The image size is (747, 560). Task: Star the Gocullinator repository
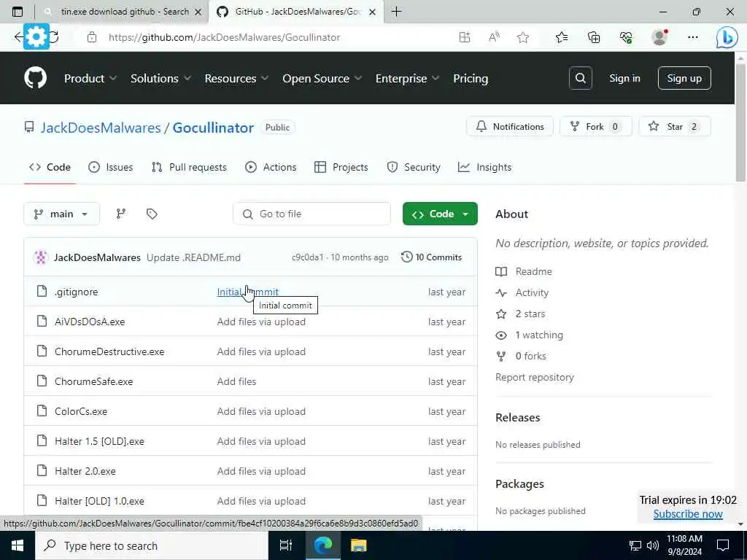[x=675, y=127]
